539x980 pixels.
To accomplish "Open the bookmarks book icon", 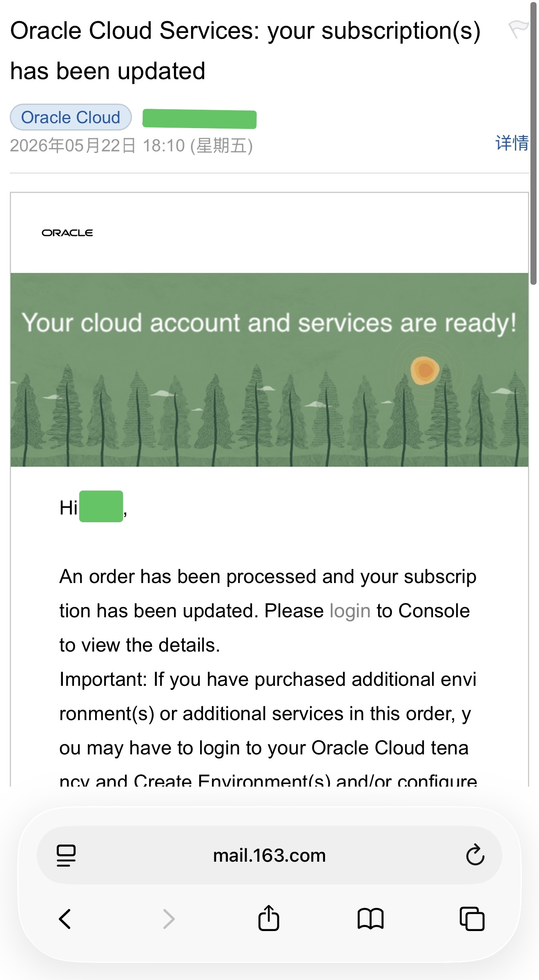I will coord(370,919).
